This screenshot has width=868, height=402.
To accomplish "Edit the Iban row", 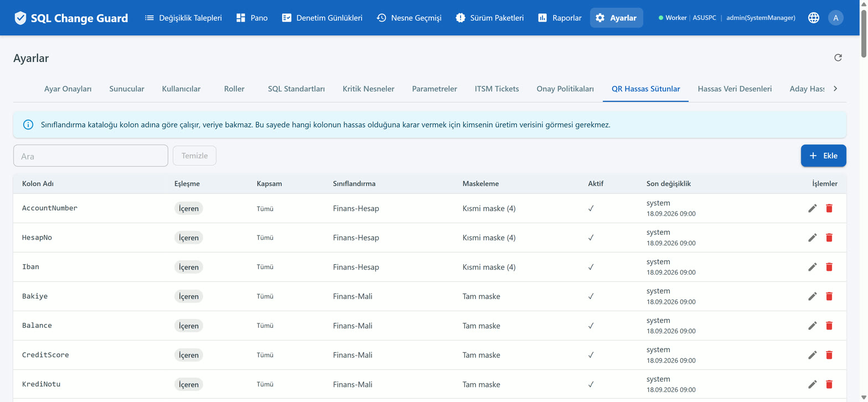I will pos(812,267).
